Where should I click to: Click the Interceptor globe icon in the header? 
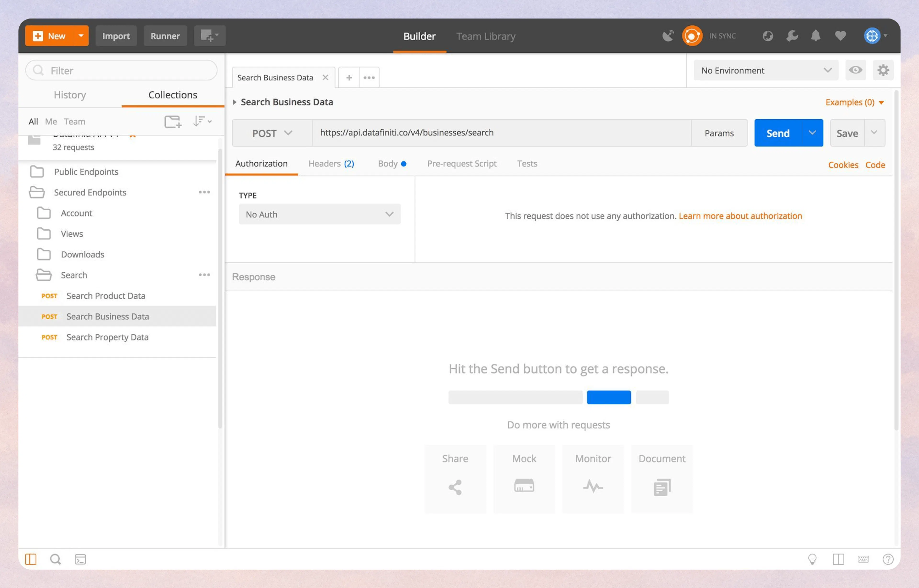767,35
